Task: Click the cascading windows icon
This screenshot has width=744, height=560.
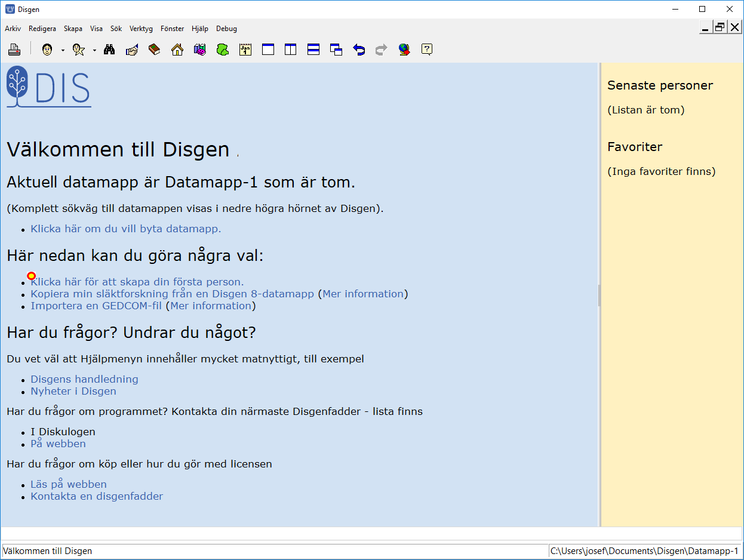Action: (336, 50)
